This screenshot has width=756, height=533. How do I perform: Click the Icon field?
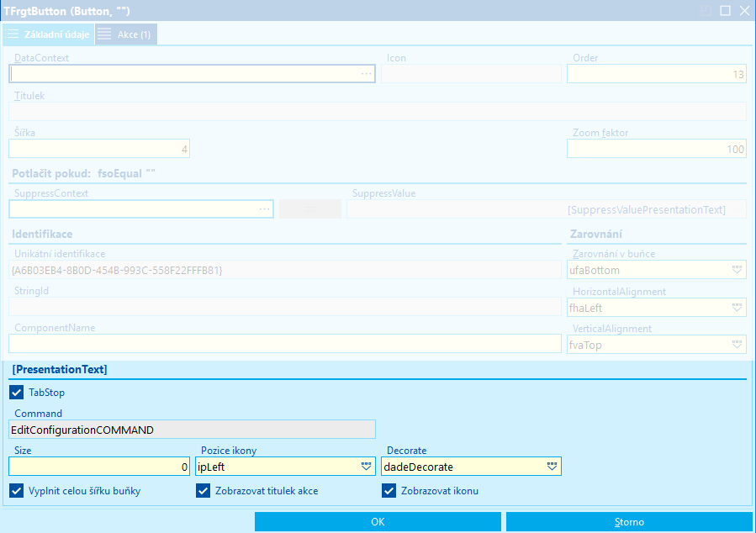471,74
